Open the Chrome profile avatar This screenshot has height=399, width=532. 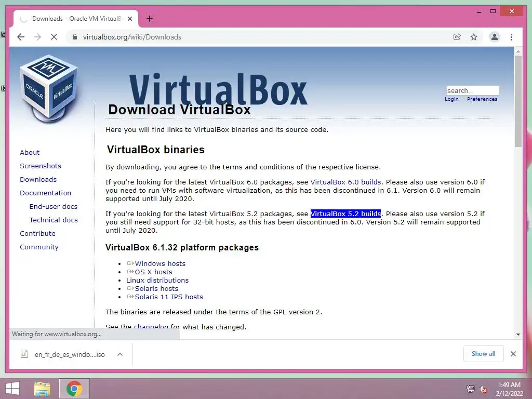click(495, 37)
